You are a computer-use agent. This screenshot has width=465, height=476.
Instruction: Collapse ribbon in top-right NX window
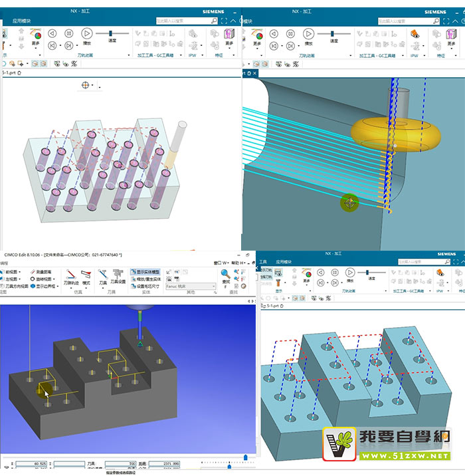pyautogui.click(x=455, y=21)
